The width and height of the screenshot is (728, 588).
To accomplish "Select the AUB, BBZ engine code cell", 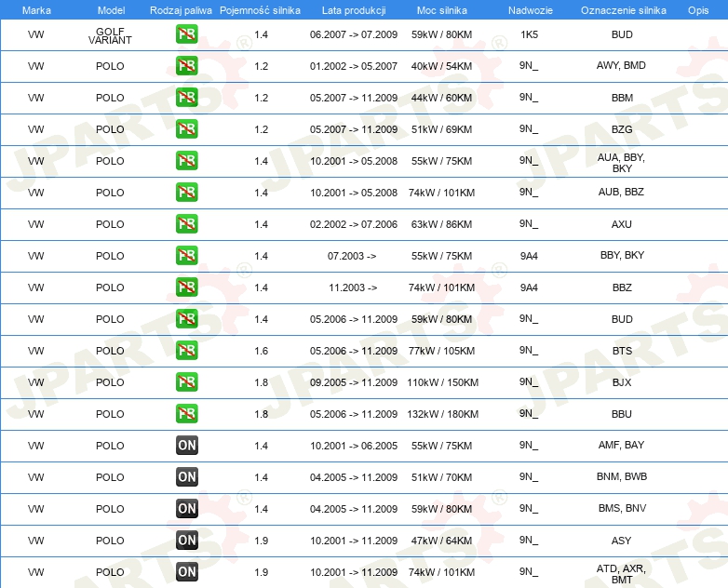I will (x=621, y=192).
